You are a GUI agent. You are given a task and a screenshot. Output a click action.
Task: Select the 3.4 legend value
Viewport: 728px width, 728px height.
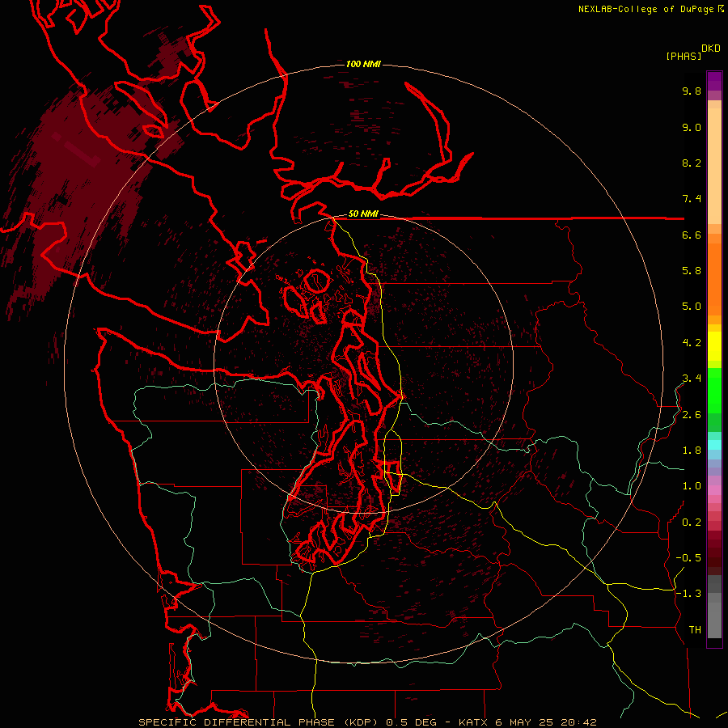692,379
